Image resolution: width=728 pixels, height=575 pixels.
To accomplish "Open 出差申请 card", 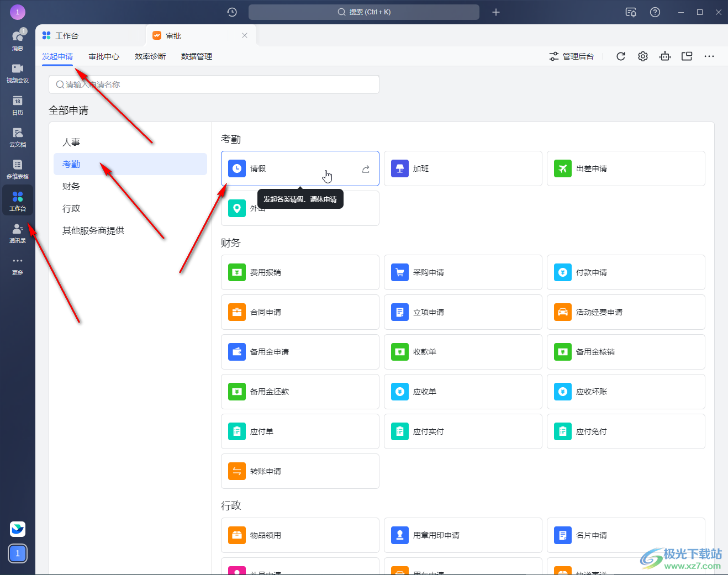I will click(626, 168).
